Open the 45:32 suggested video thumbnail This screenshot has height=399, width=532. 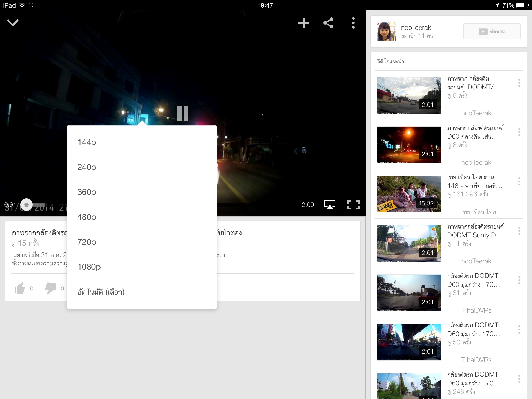409,194
